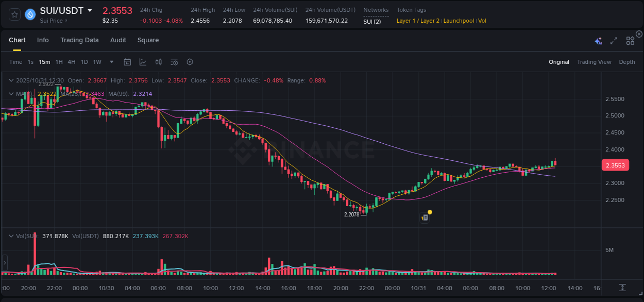
Task: Open chart settings via hexagon icon
Action: [189, 61]
